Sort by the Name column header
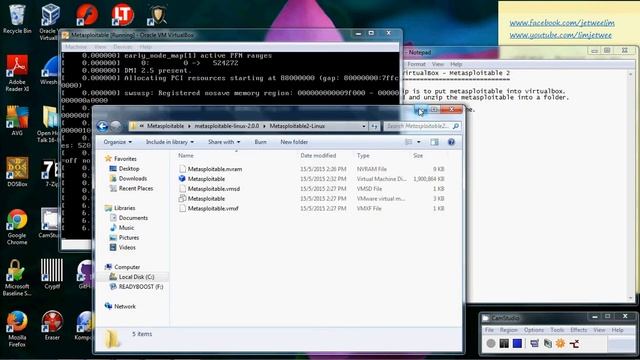This screenshot has height=360, width=640. pos(186,156)
